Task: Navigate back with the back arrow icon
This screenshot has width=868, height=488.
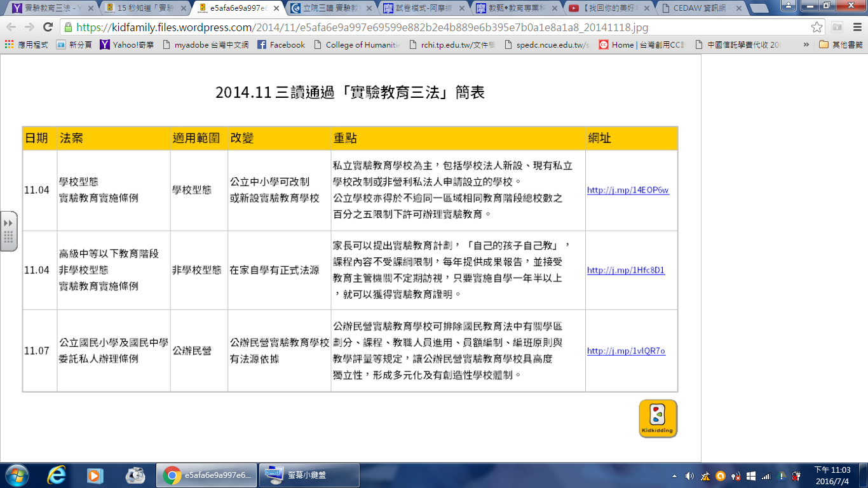Action: coord(11,29)
